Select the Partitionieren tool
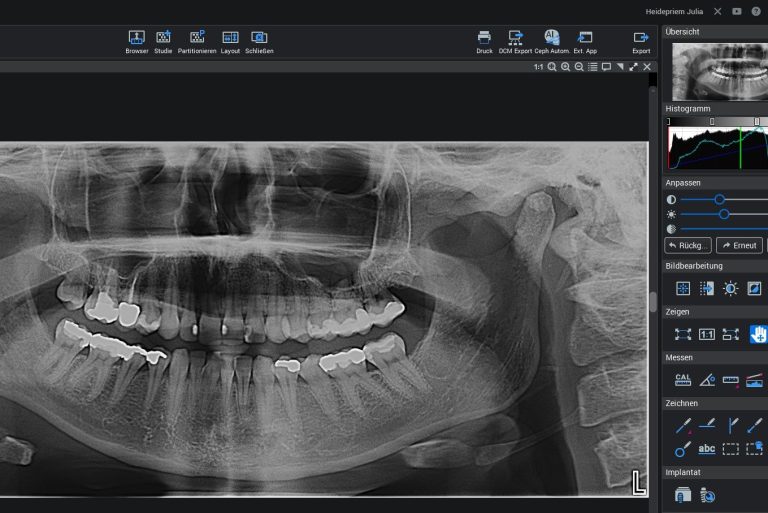The height and width of the screenshot is (513, 768). (x=197, y=42)
